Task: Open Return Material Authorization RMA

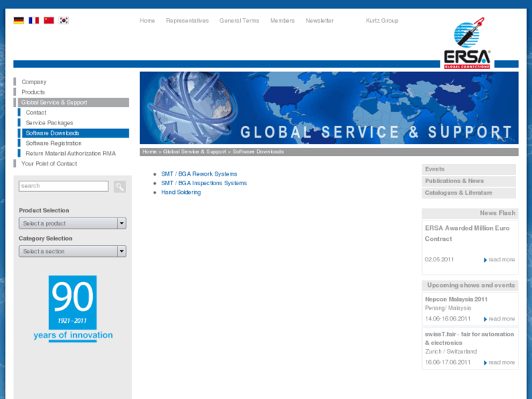Action: pyautogui.click(x=70, y=154)
